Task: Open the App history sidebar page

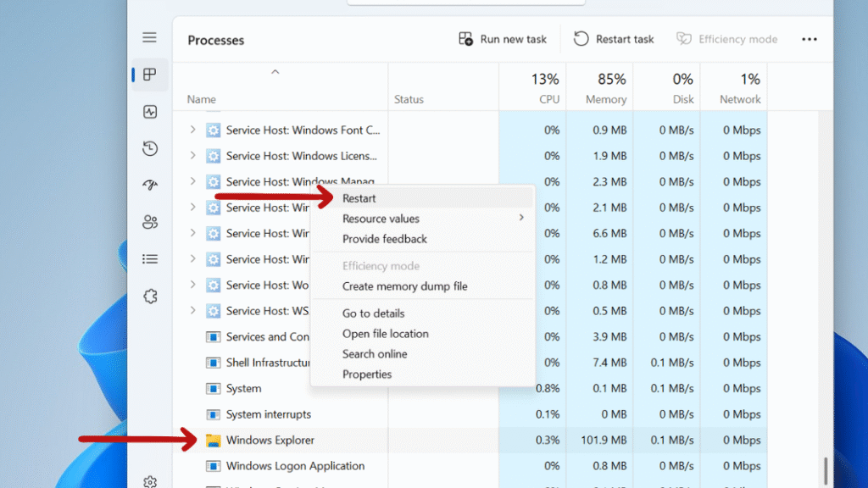Action: [150, 148]
